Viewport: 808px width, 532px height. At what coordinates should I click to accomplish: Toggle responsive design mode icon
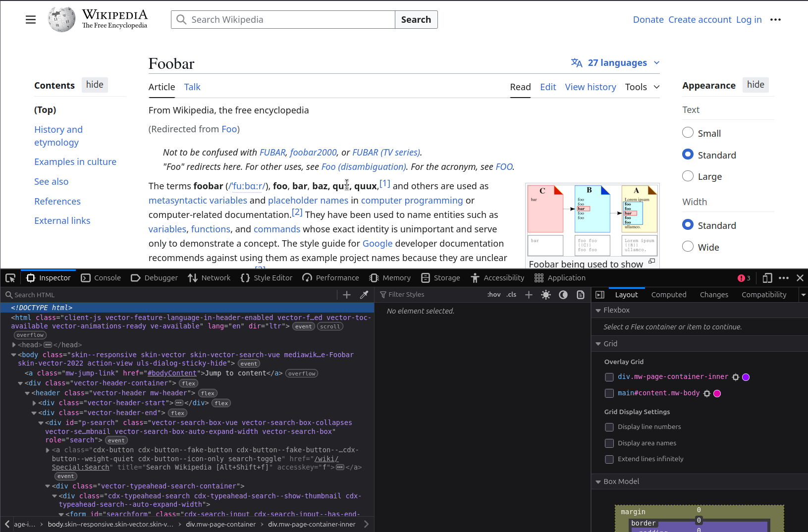point(767,278)
